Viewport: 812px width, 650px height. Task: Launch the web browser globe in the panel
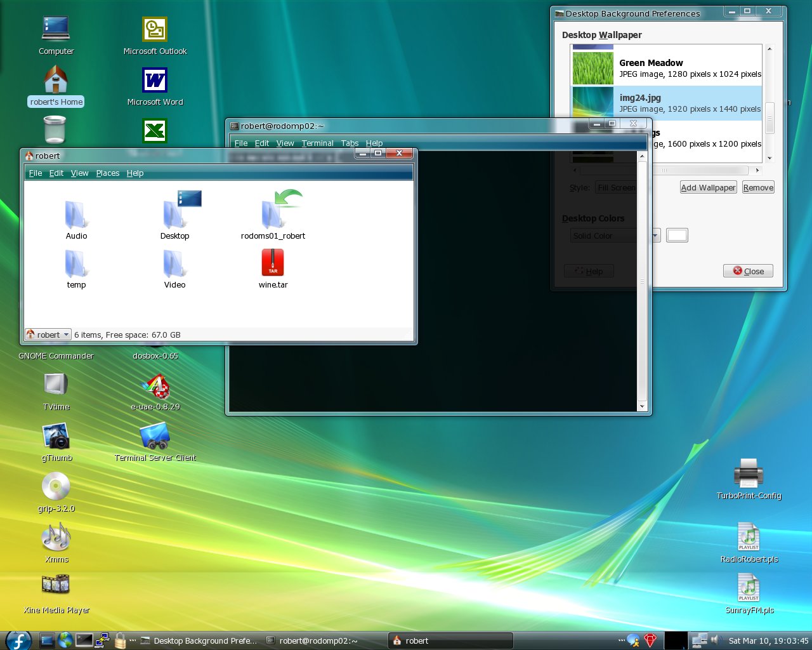[65, 640]
